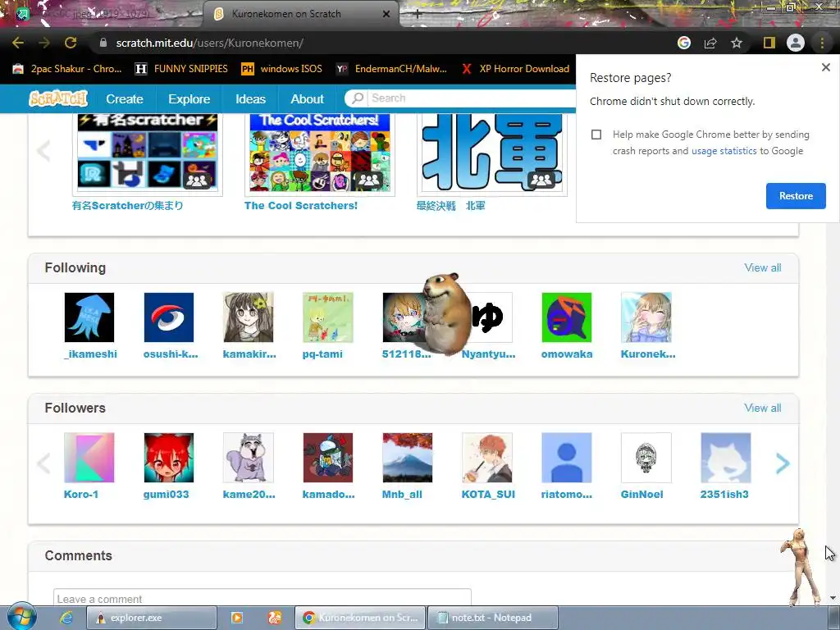Open the Explore menu item

click(x=189, y=99)
